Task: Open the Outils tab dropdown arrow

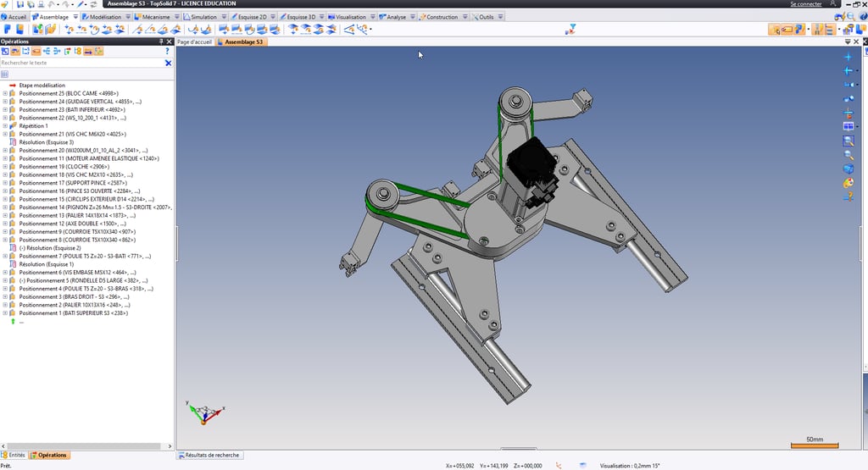Action: pos(500,17)
